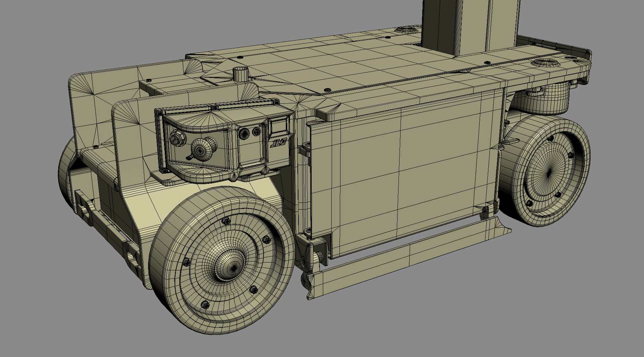Select the rear wheel's center hub

549,172
